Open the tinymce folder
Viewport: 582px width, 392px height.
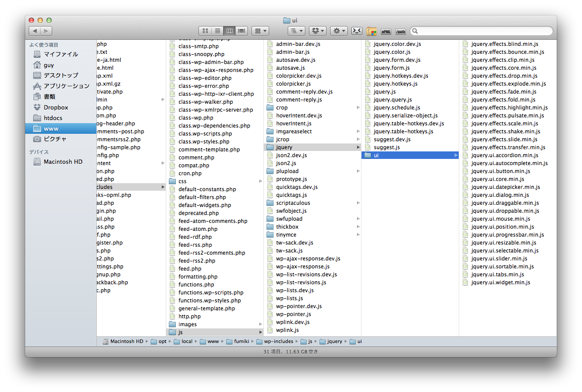click(286, 235)
